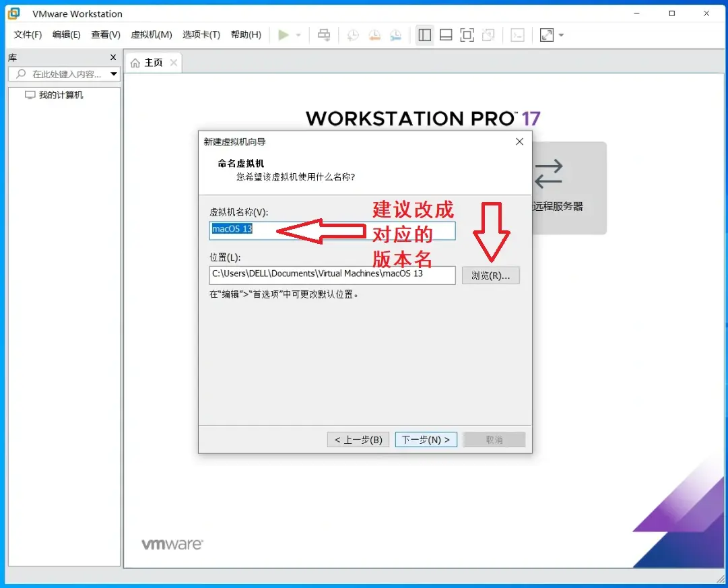
Task: Click the 位置 path text field
Action: [332, 275]
